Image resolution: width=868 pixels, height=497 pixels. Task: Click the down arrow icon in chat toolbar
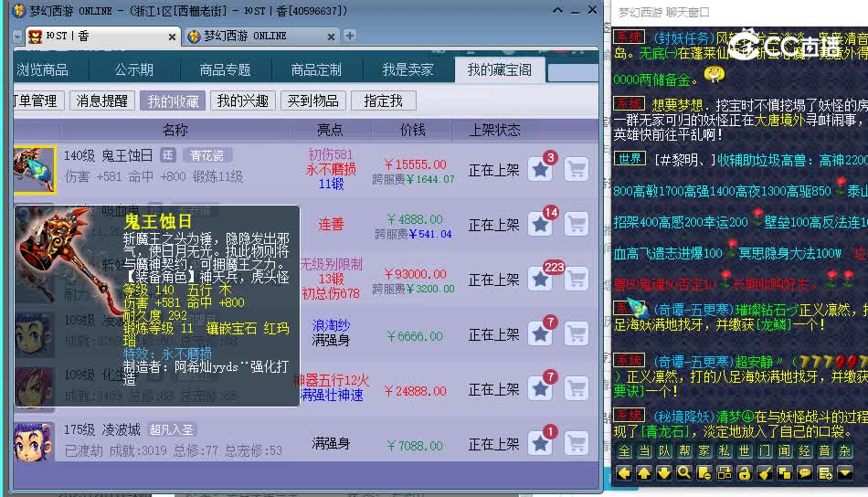point(664,473)
